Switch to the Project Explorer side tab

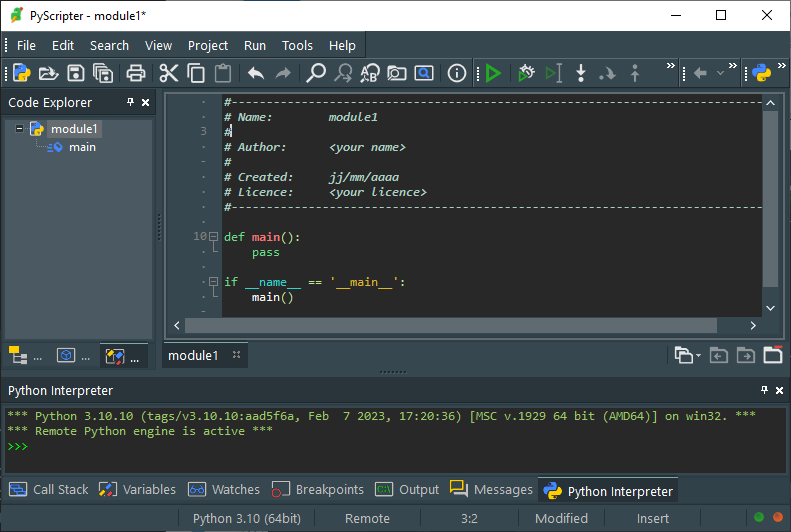tap(73, 356)
